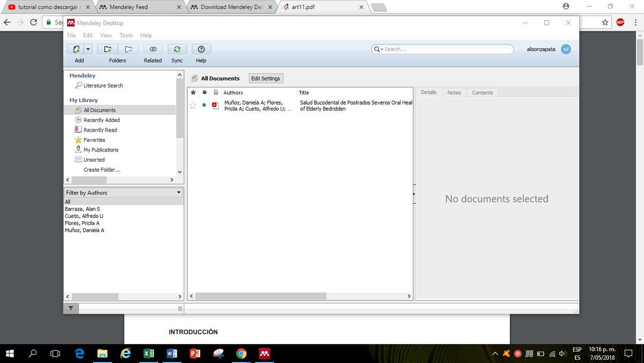The width and height of the screenshot is (644, 363).
Task: Open the View menu
Action: coord(106,35)
